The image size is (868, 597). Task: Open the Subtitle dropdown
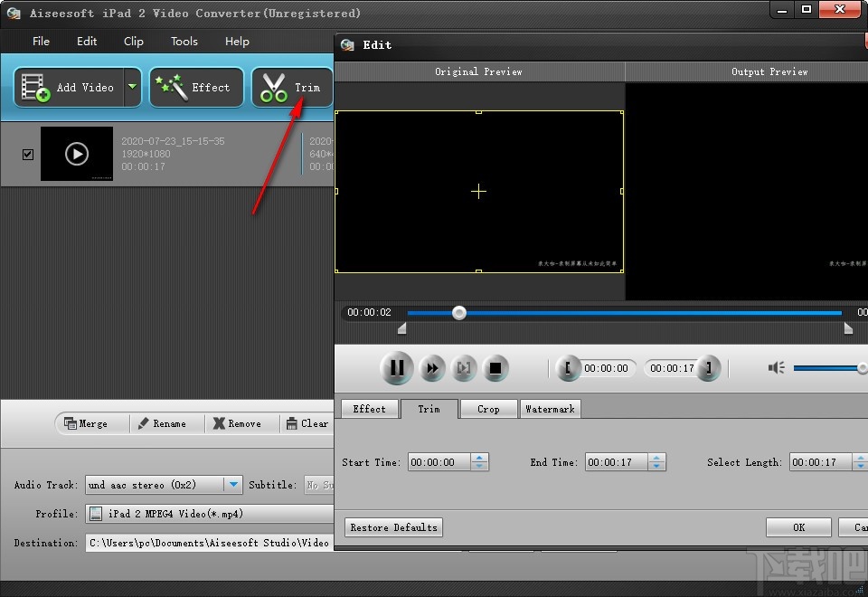(319, 485)
